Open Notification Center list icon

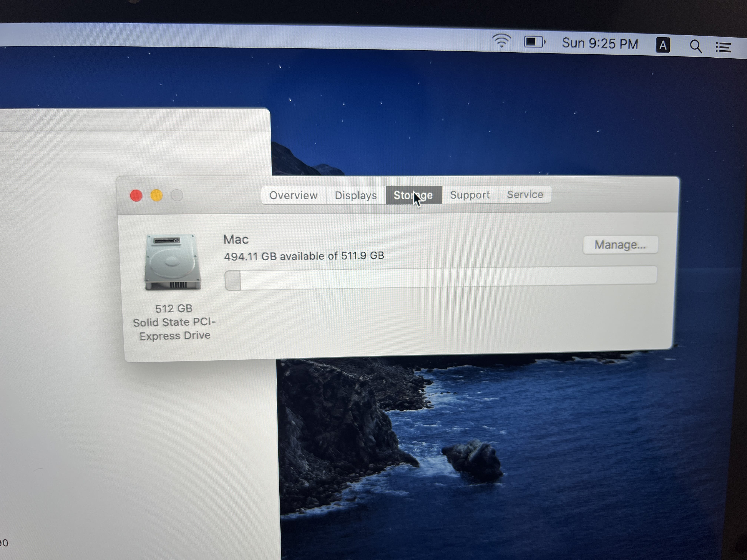pos(723,47)
